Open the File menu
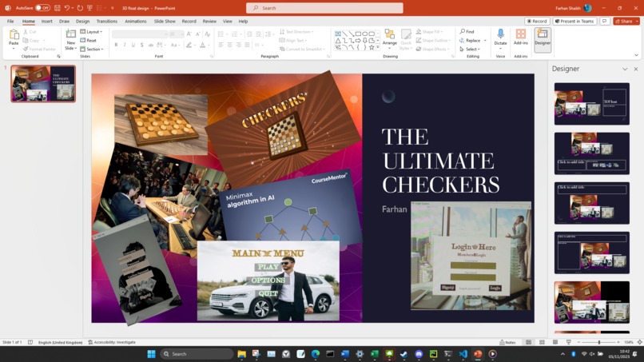Screen dimensions: 644x362 pos(10,21)
